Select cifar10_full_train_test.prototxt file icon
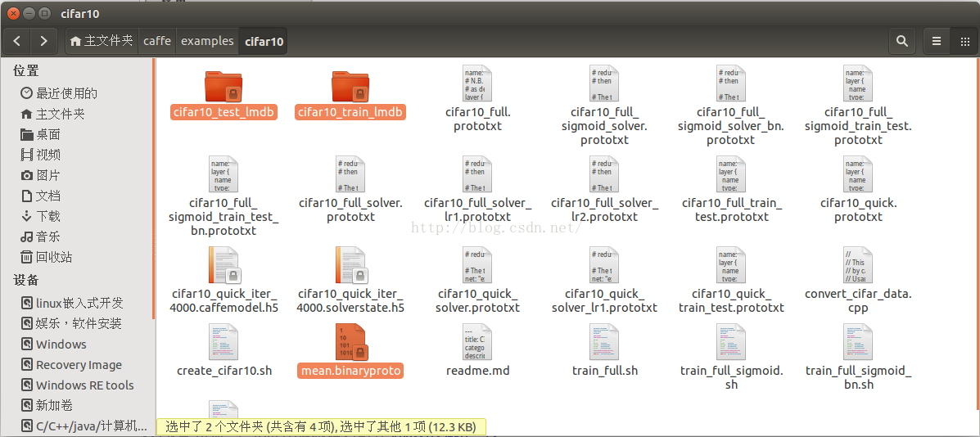Viewport: 980px width, 437px height. point(730,174)
